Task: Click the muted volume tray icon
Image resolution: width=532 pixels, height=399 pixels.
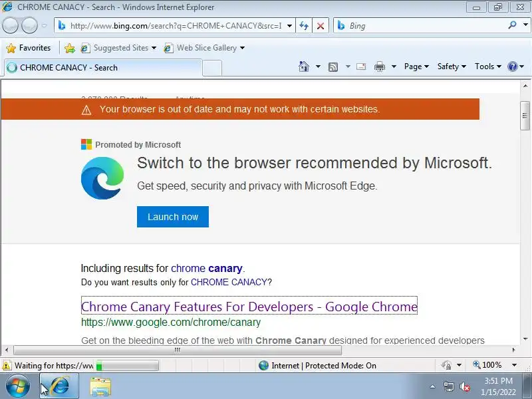Action: pos(465,386)
